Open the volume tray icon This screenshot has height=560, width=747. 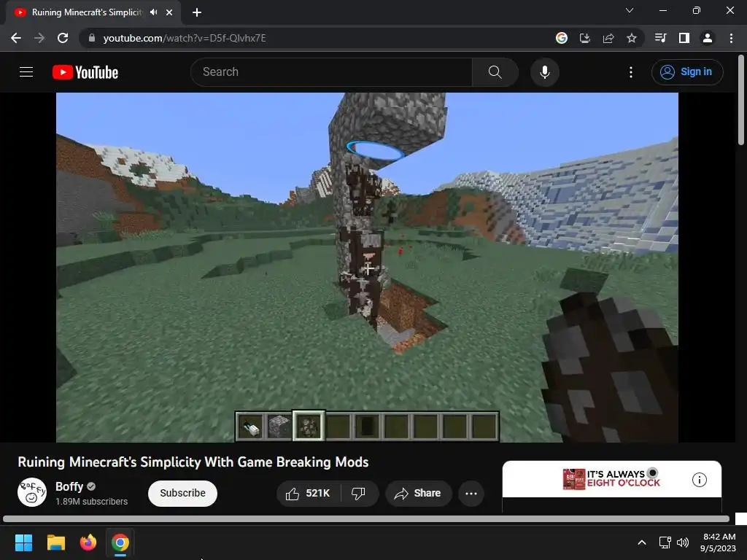coord(683,542)
